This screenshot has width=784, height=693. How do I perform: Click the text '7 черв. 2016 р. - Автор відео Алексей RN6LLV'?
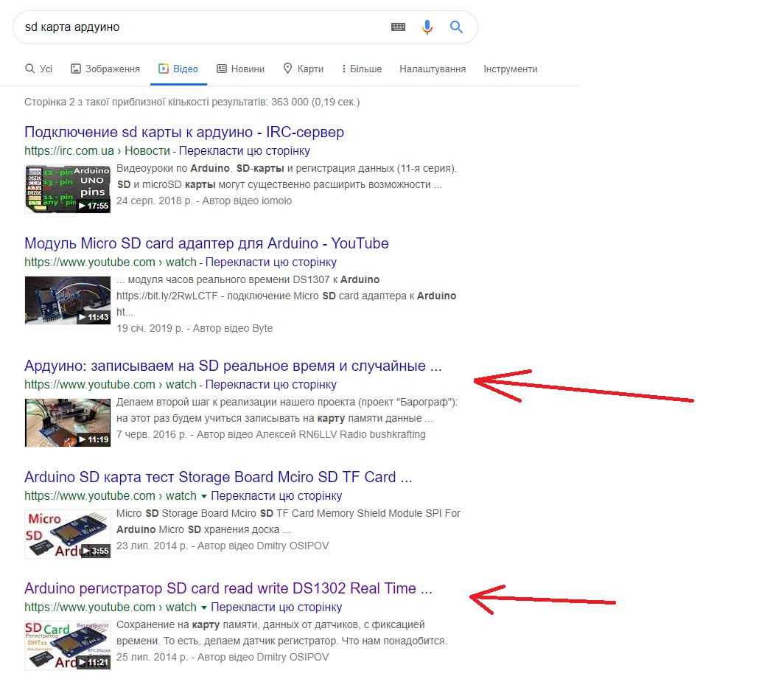(271, 434)
